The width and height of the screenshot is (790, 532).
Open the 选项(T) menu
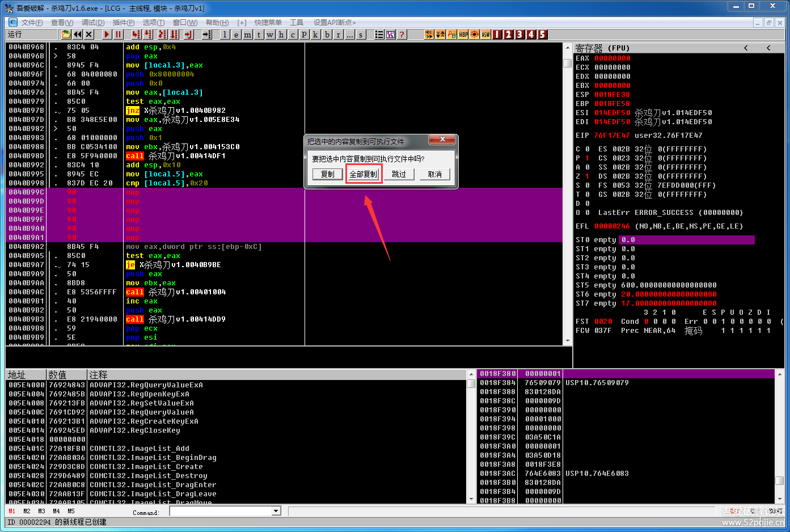tap(154, 23)
